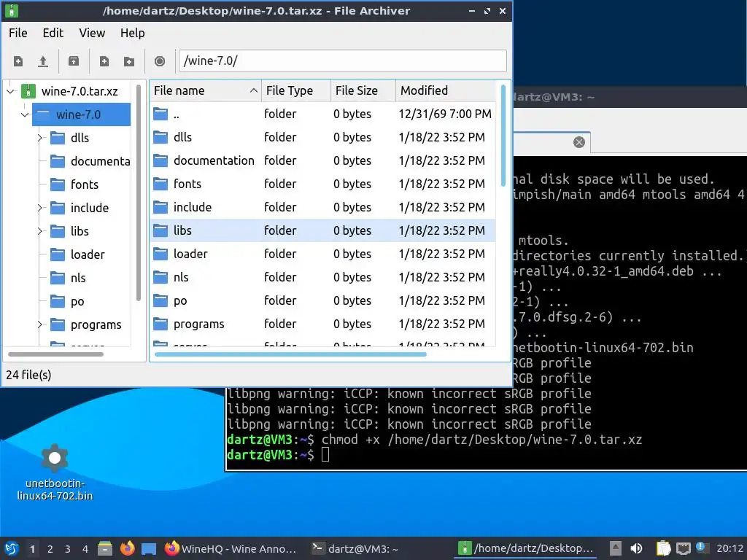Click the New archive toolbar icon
The width and height of the screenshot is (747, 560).
click(x=18, y=61)
